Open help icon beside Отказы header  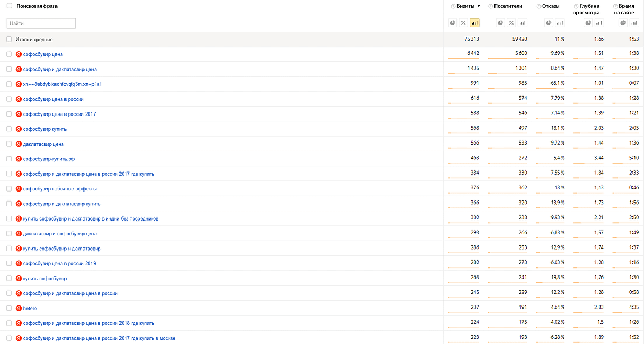(538, 6)
